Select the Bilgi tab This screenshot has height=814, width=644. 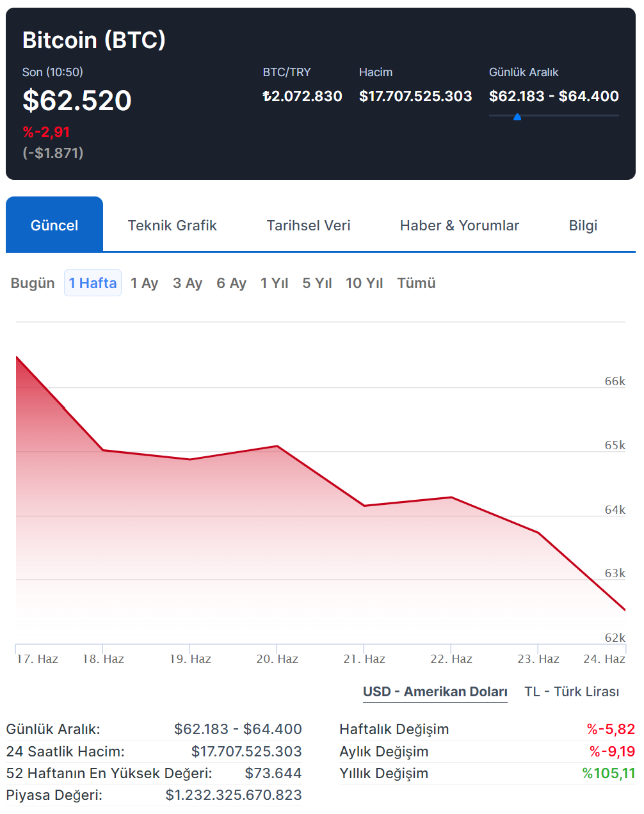(583, 225)
